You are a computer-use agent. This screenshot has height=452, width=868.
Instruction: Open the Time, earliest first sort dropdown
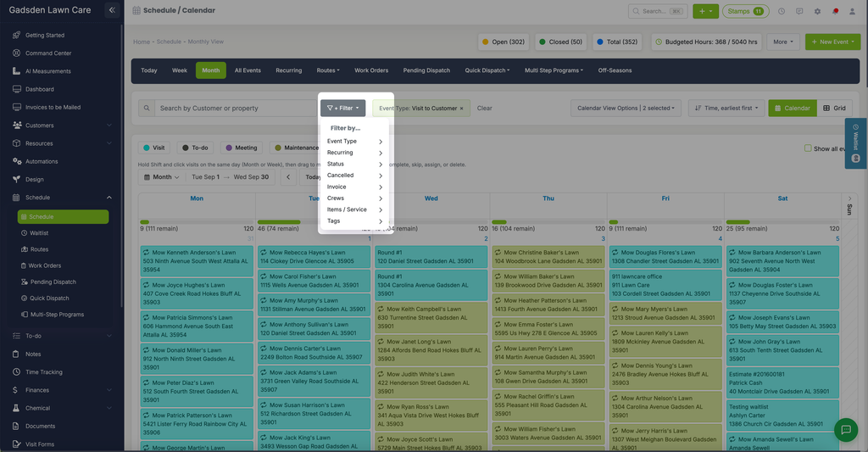coord(726,108)
